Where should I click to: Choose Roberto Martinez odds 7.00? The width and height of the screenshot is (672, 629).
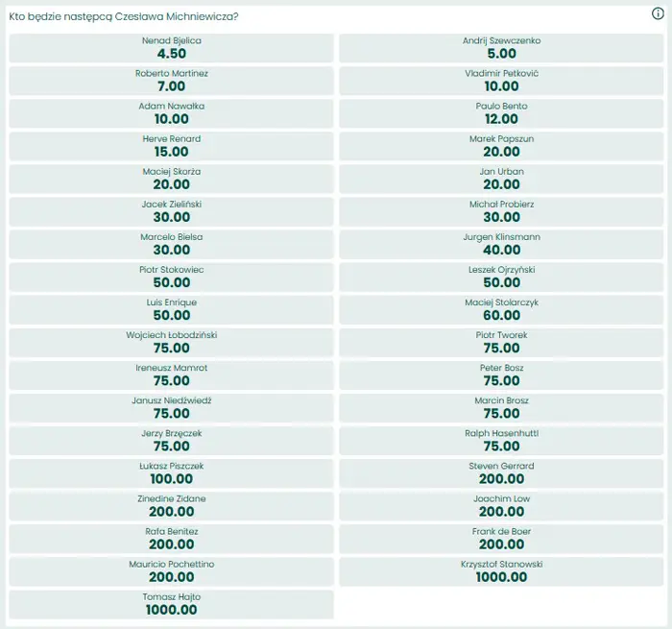coord(171,82)
